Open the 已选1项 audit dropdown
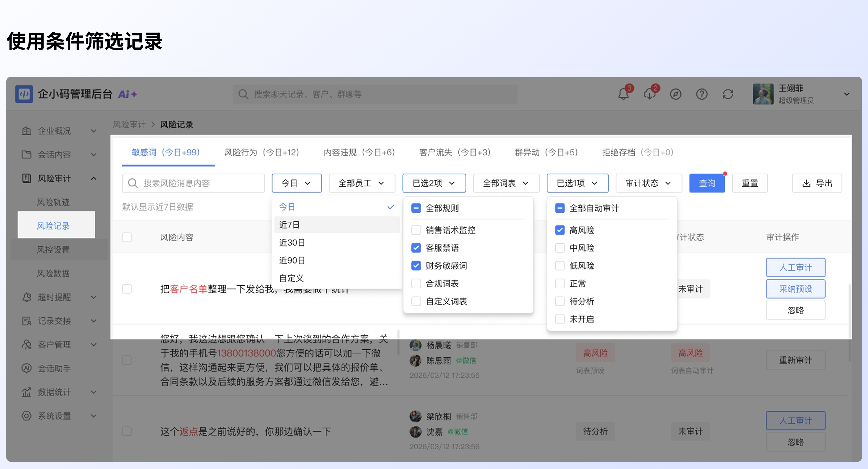The width and height of the screenshot is (868, 469). point(578,183)
